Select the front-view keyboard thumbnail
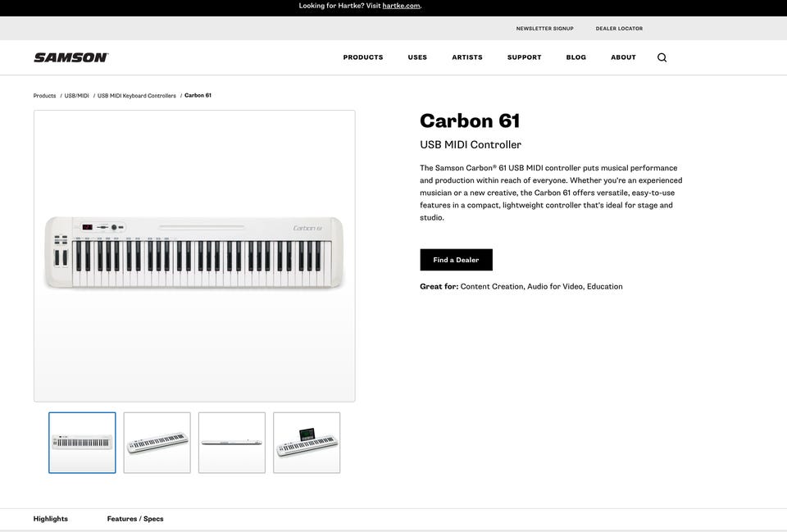787x532 pixels. point(82,443)
